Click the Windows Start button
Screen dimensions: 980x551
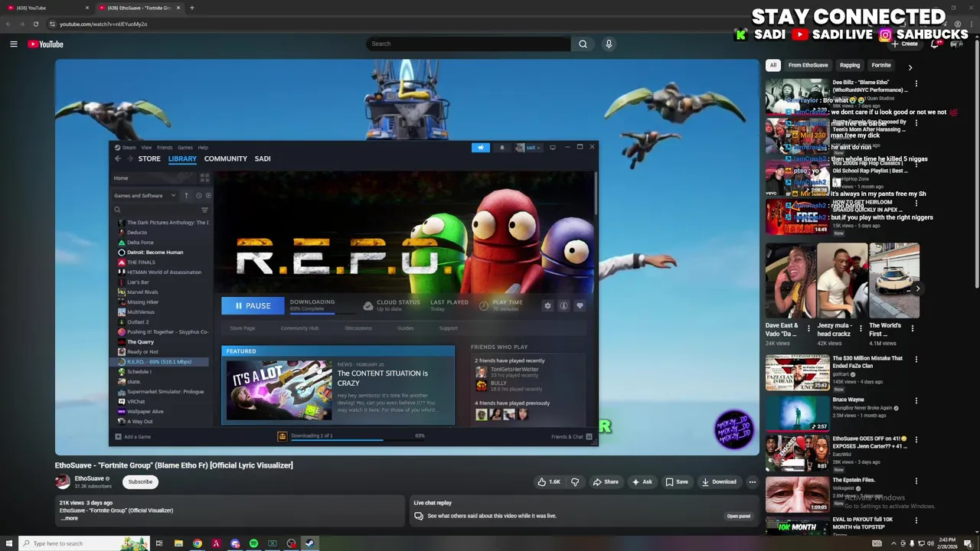(8, 543)
